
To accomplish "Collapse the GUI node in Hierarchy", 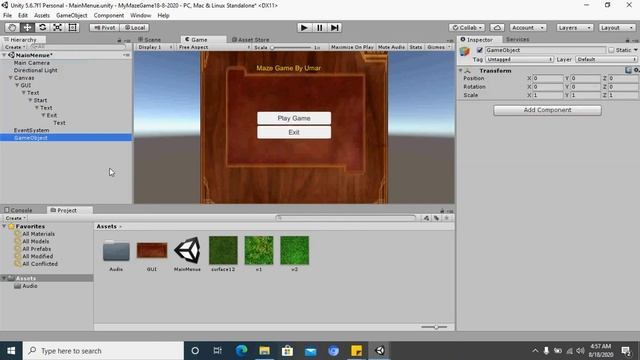I will pyautogui.click(x=17, y=85).
